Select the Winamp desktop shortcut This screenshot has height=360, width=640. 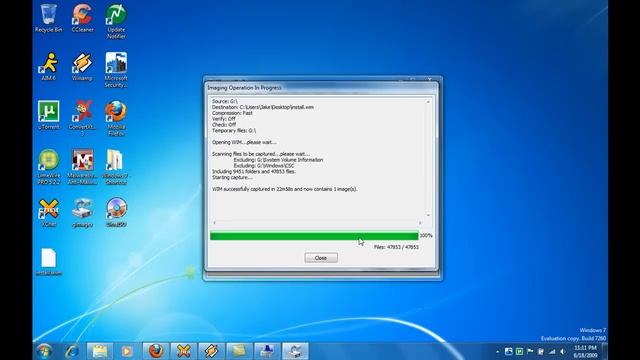point(82,67)
